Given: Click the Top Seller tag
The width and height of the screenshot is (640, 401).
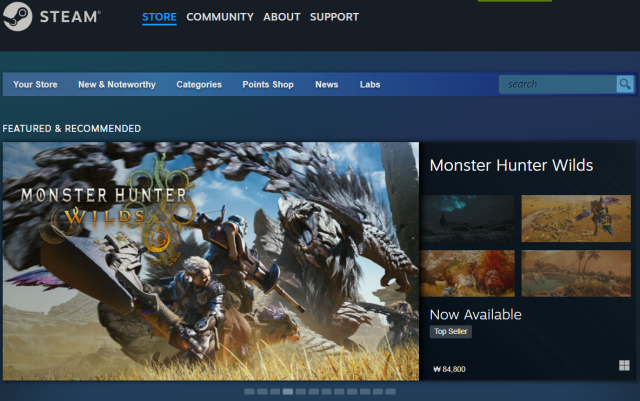Looking at the screenshot, I should (451, 331).
